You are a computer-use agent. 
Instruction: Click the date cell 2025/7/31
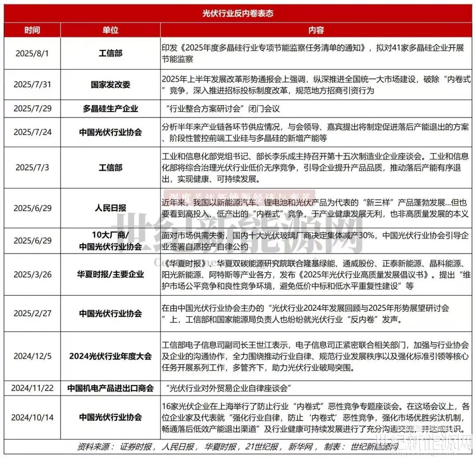coord(32,84)
